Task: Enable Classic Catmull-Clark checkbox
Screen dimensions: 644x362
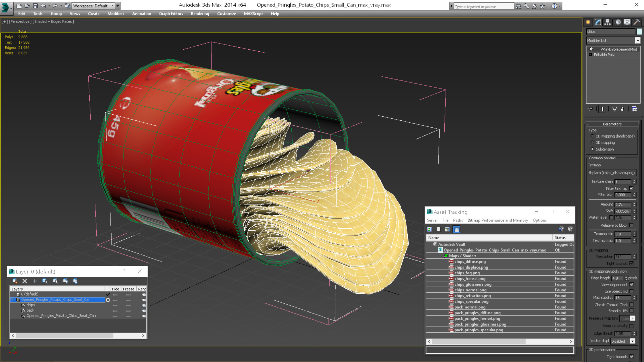Action: click(631, 305)
